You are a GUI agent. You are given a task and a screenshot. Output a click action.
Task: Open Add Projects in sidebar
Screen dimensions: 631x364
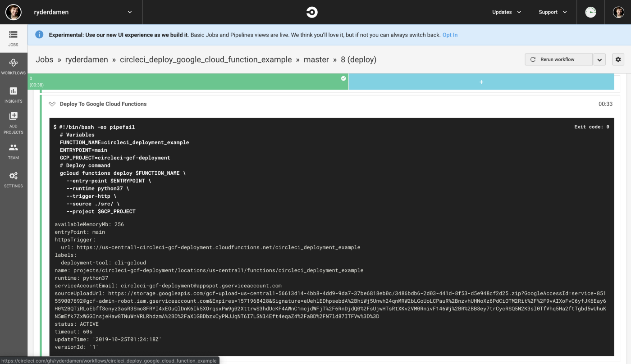[14, 123]
